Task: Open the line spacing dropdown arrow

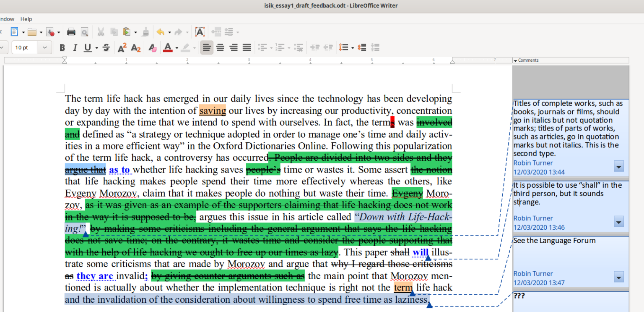Action: [353, 48]
